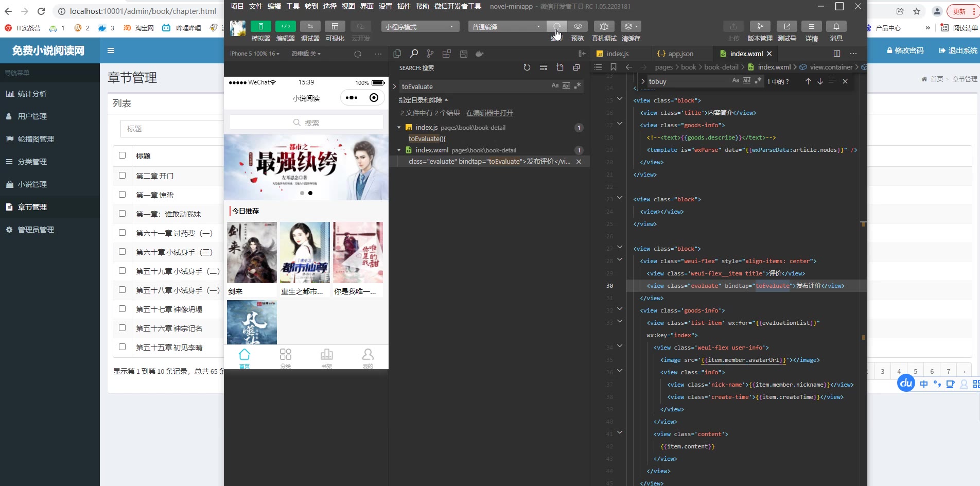This screenshot has width=980, height=486.
Task: Toggle match case (Aa) in toEvaluate search
Action: [x=555, y=86]
